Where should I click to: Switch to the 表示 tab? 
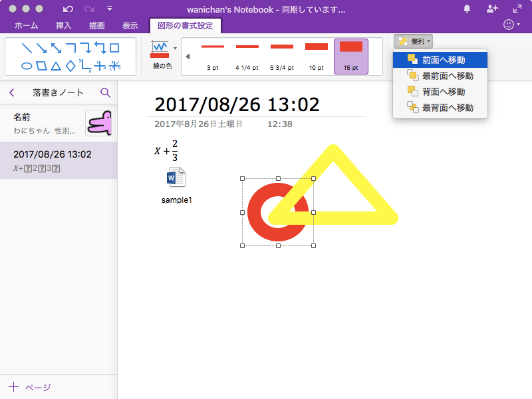point(130,25)
